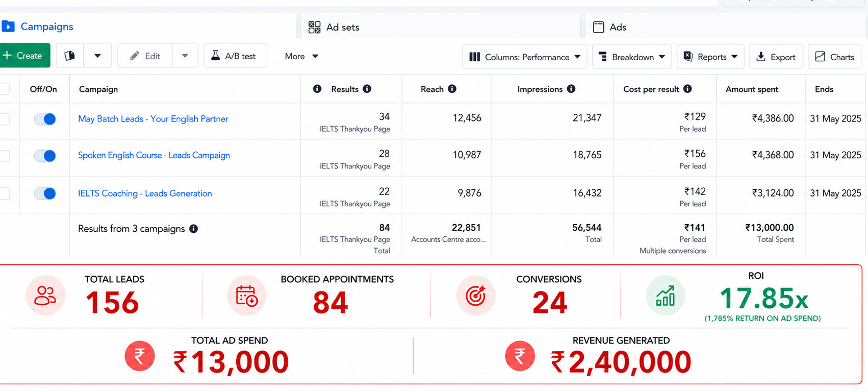The height and width of the screenshot is (392, 868).
Task: Toggle off May Batch Leads campaign
Action: (x=45, y=119)
